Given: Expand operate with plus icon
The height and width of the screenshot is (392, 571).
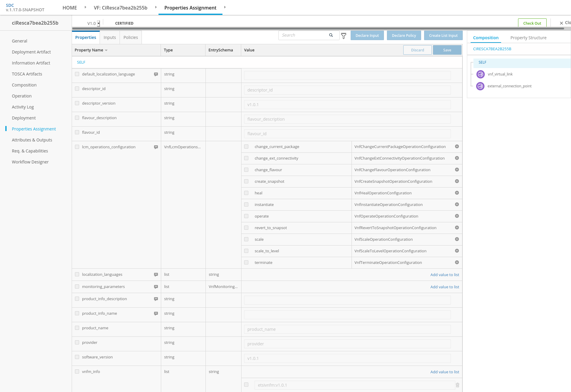Looking at the screenshot, I should [x=457, y=216].
